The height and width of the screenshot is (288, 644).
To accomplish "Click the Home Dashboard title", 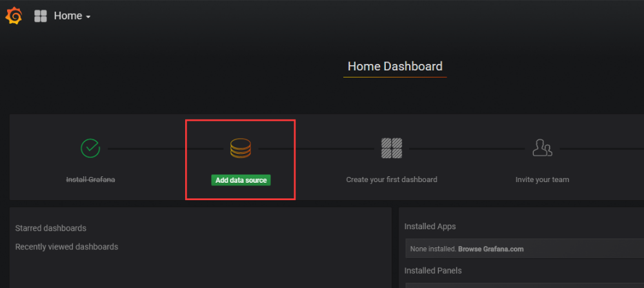I will [395, 66].
